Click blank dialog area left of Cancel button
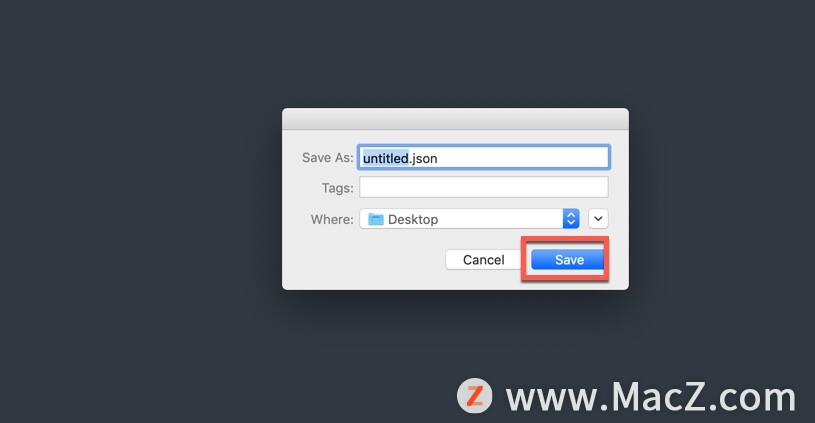The width and height of the screenshot is (815, 423). pos(364,260)
